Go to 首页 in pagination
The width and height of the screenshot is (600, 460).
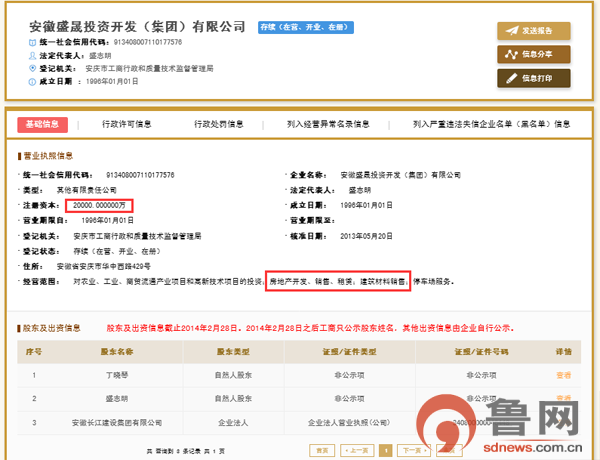(x=321, y=451)
